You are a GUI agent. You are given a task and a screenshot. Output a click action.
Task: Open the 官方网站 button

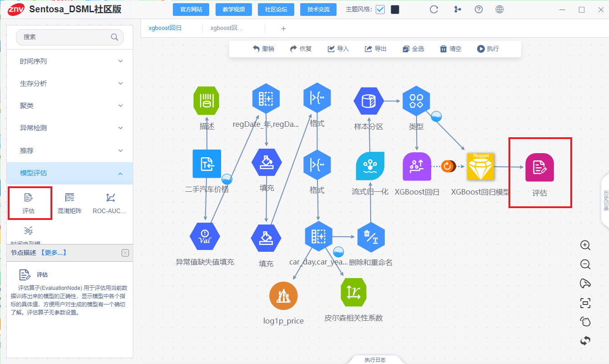coord(191,10)
